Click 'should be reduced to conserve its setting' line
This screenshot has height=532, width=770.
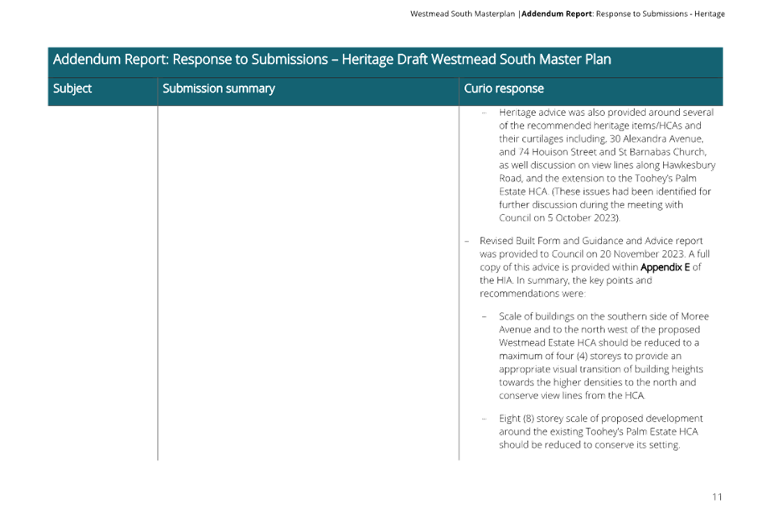point(589,444)
